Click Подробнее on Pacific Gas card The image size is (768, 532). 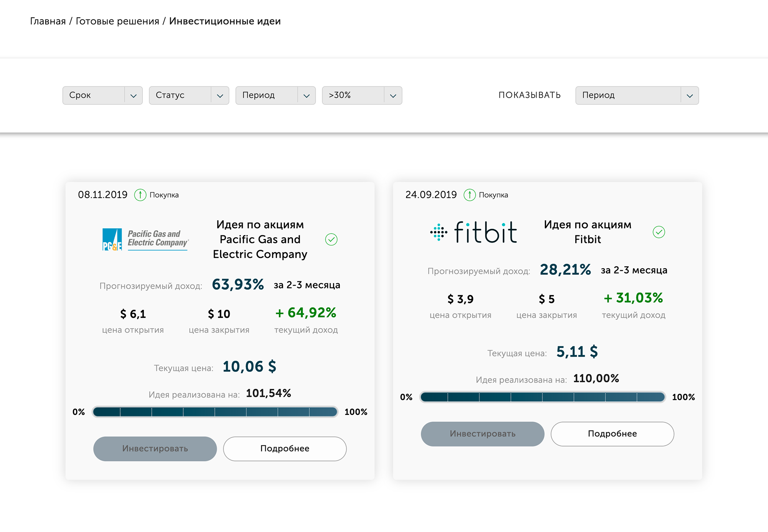pos(285,449)
